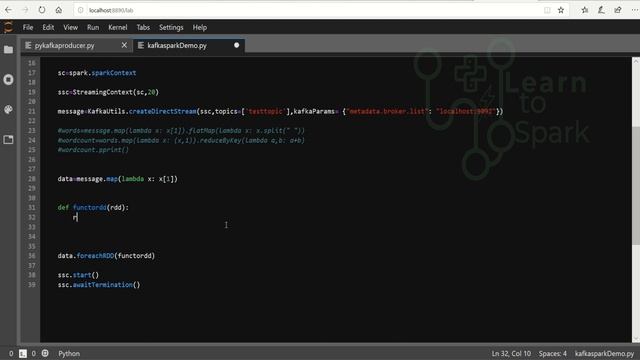Change Spaces: 4 indentation setting
Viewport: 640px width, 360px height.
pyautogui.click(x=552, y=353)
